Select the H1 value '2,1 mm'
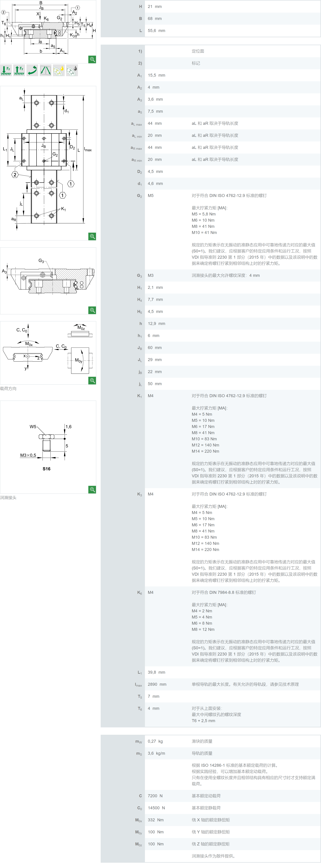This screenshot has width=321, height=868. coord(155,287)
